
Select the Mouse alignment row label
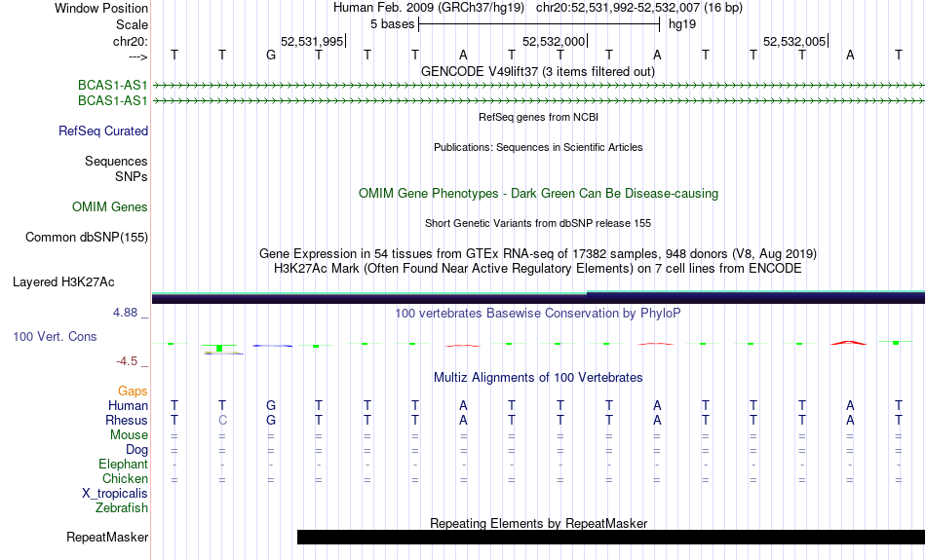coord(129,435)
